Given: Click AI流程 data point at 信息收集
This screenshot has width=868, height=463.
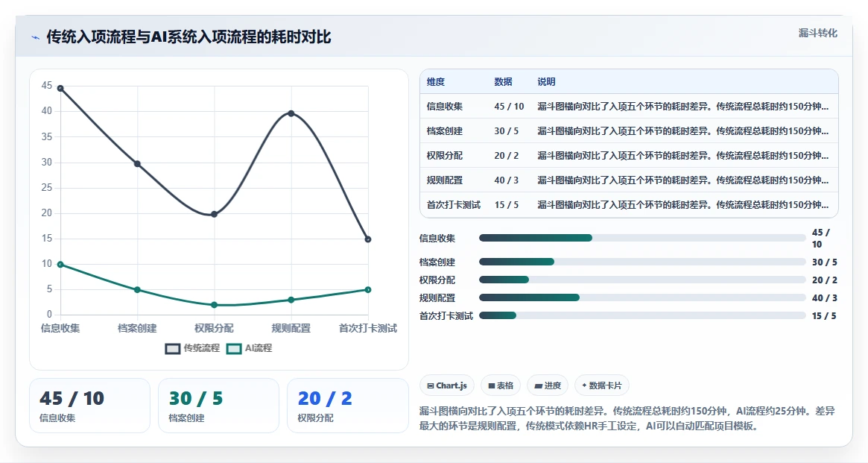Looking at the screenshot, I should (60, 264).
